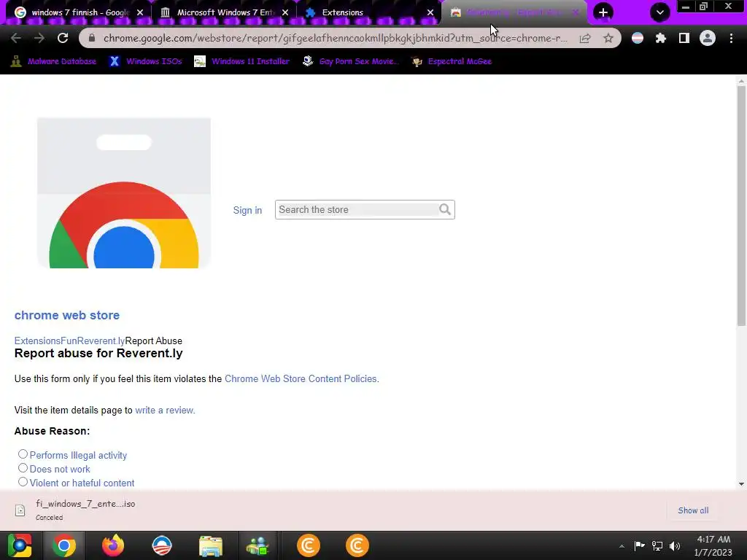Click the page vertical scrollbar thumb
This screenshot has width=747, height=560.
pyautogui.click(x=741, y=206)
